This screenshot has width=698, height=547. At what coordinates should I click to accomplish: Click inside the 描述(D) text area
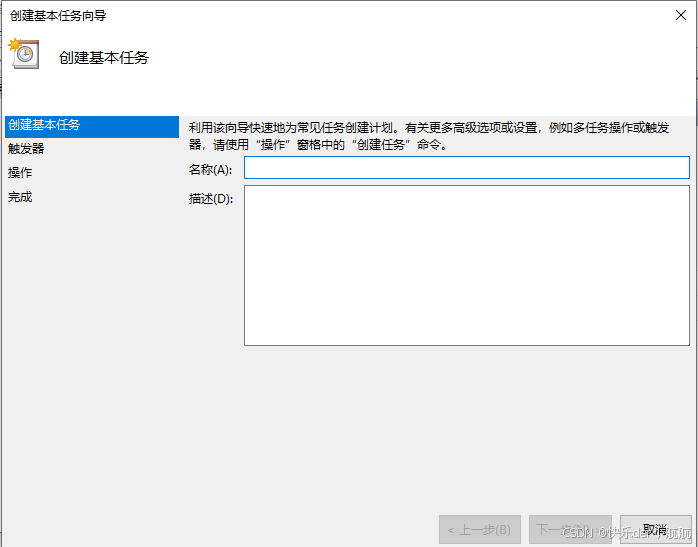[x=467, y=265]
